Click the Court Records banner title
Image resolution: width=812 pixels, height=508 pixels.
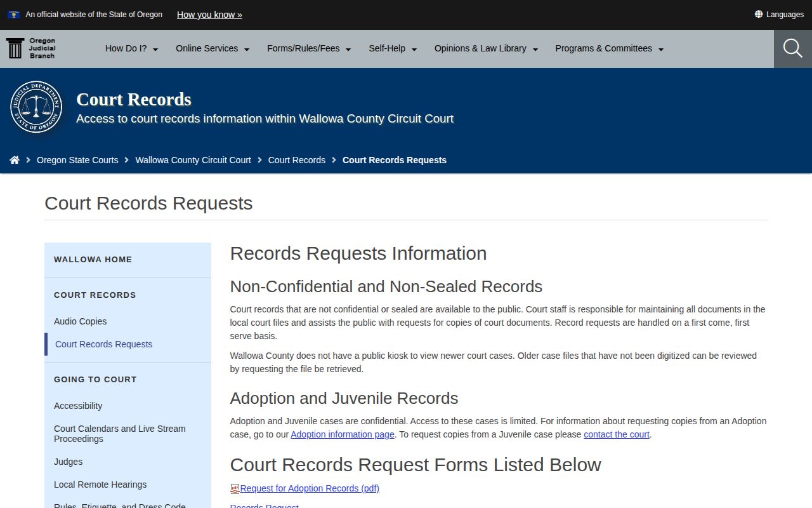[134, 99]
